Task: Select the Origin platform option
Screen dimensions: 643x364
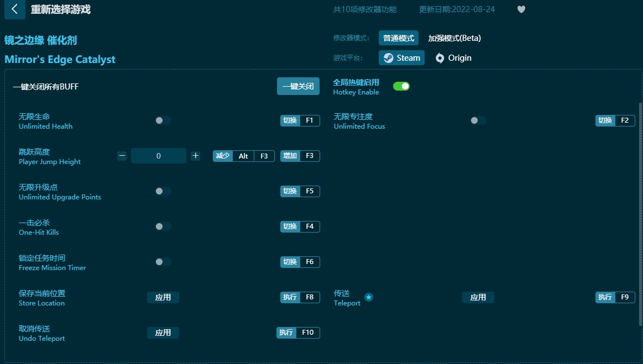Action: (453, 58)
